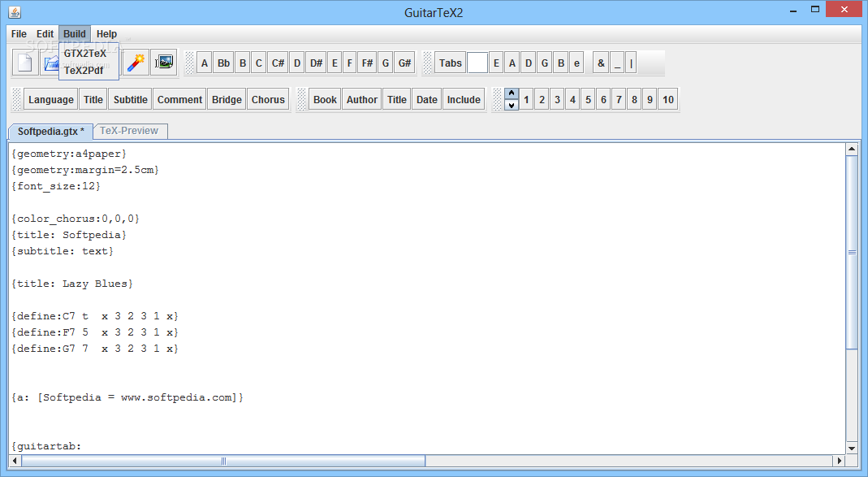
Task: Insert chord D
Action: coord(296,63)
